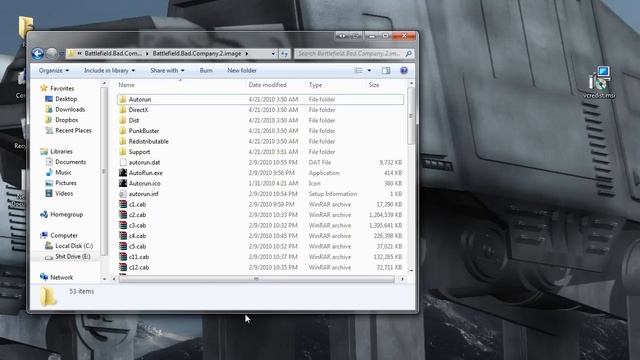The height and width of the screenshot is (360, 640).
Task: Select the c1.cab WinRAR archive icon
Action: pos(123,204)
